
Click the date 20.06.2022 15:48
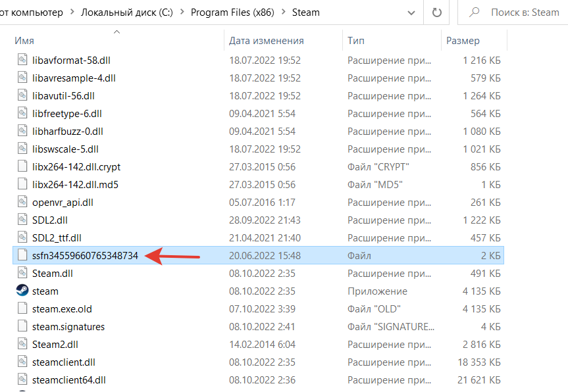pyautogui.click(x=265, y=255)
